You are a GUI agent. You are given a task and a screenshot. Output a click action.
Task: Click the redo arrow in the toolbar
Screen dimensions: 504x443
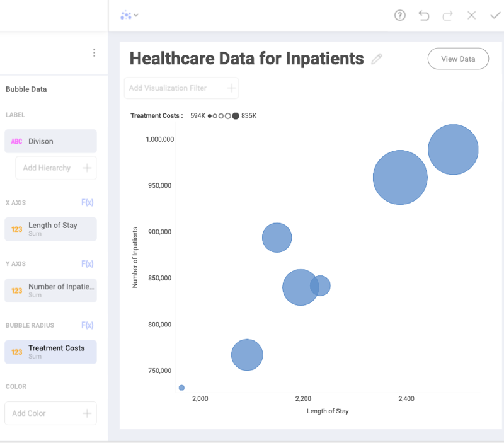click(x=447, y=15)
